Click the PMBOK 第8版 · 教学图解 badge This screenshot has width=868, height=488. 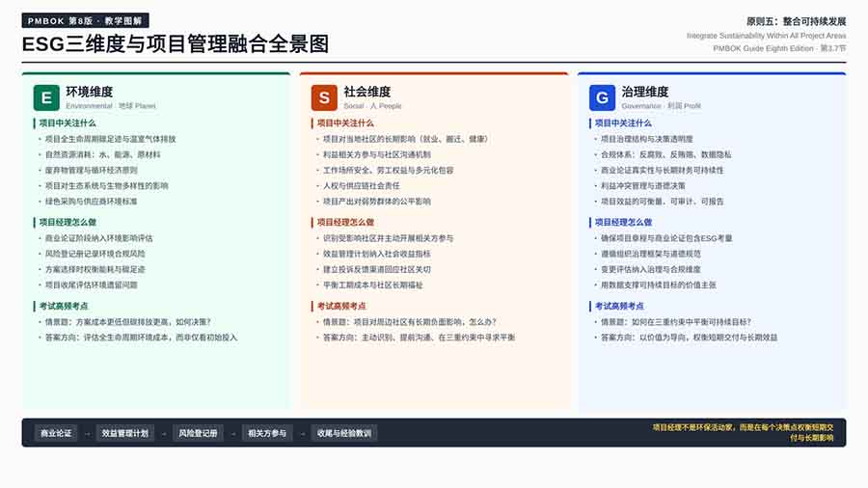(x=85, y=21)
